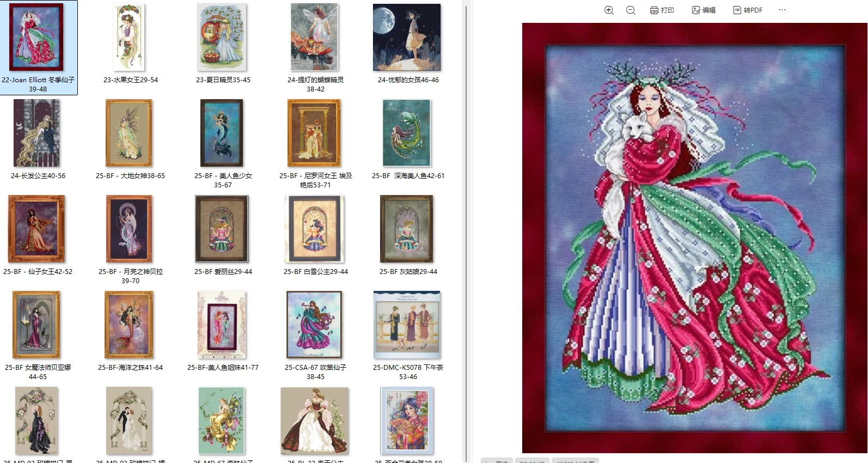The width and height of the screenshot is (868, 463).
Task: Open the 编辑 edit tool
Action: (x=704, y=10)
